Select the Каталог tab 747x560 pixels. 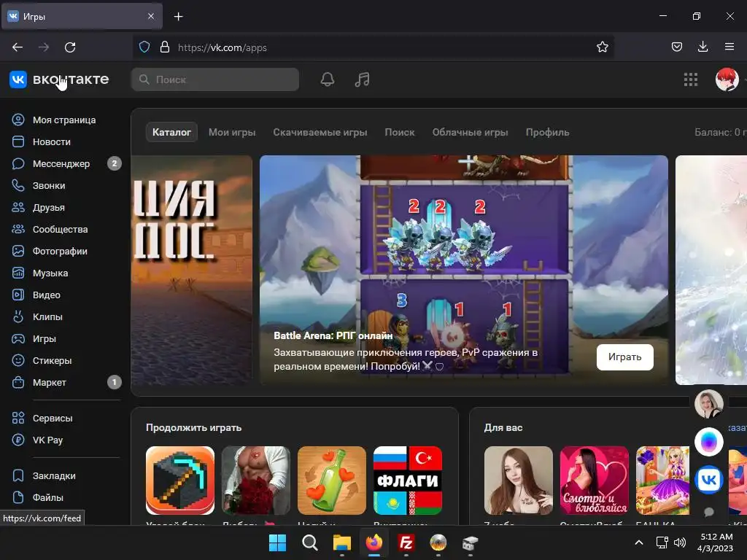171,133
